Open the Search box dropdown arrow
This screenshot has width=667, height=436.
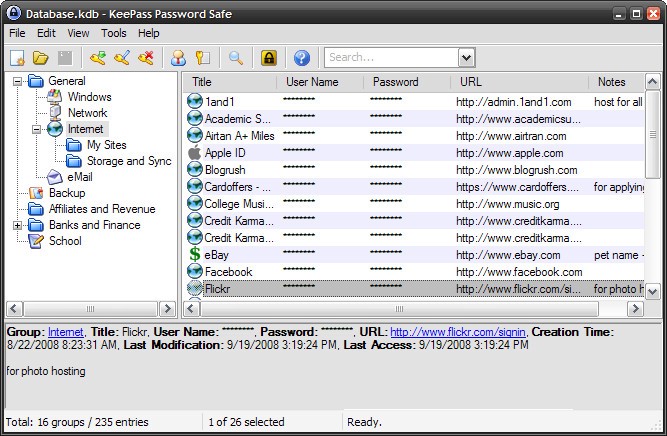point(466,58)
